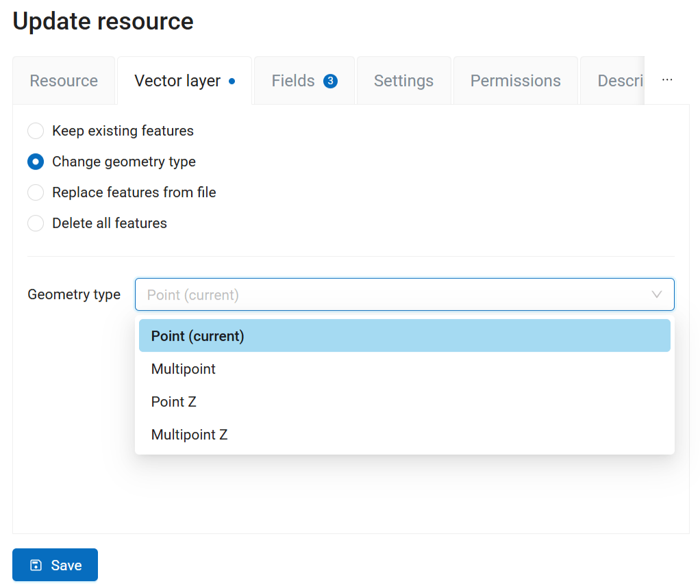The image size is (700, 588).
Task: Go to the Settings tab
Action: [x=403, y=81]
